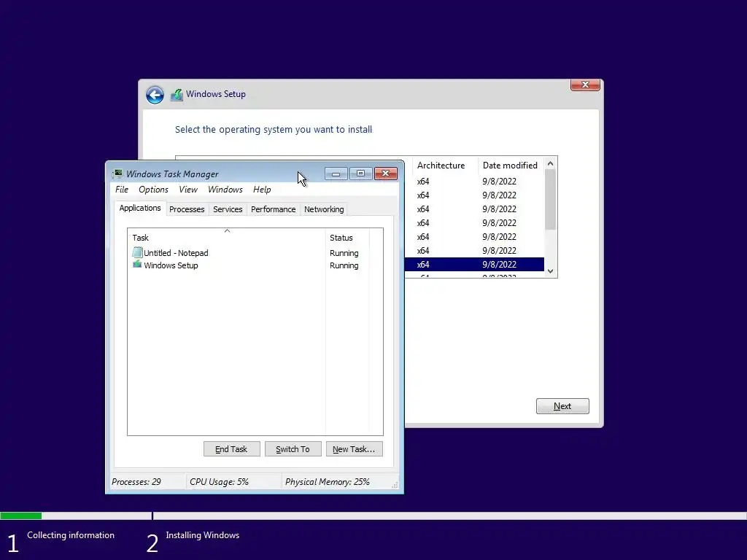Click the Date modified column header

[x=510, y=166]
